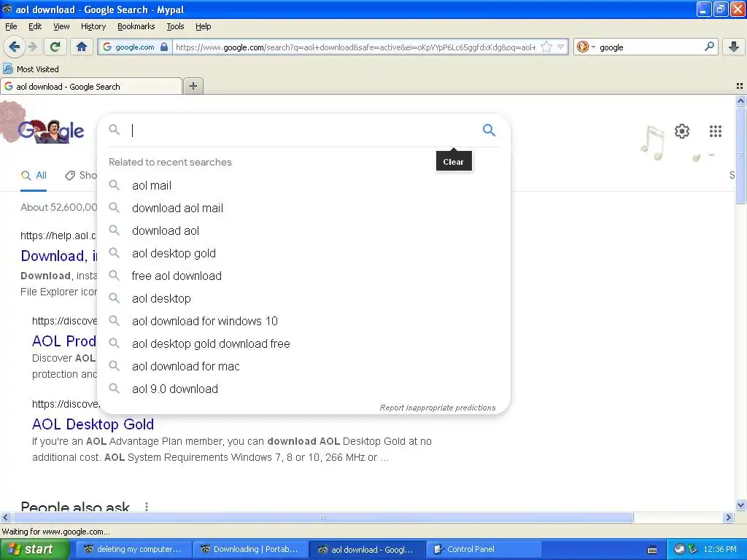
Task: Open Google settings gear
Action: pos(682,131)
